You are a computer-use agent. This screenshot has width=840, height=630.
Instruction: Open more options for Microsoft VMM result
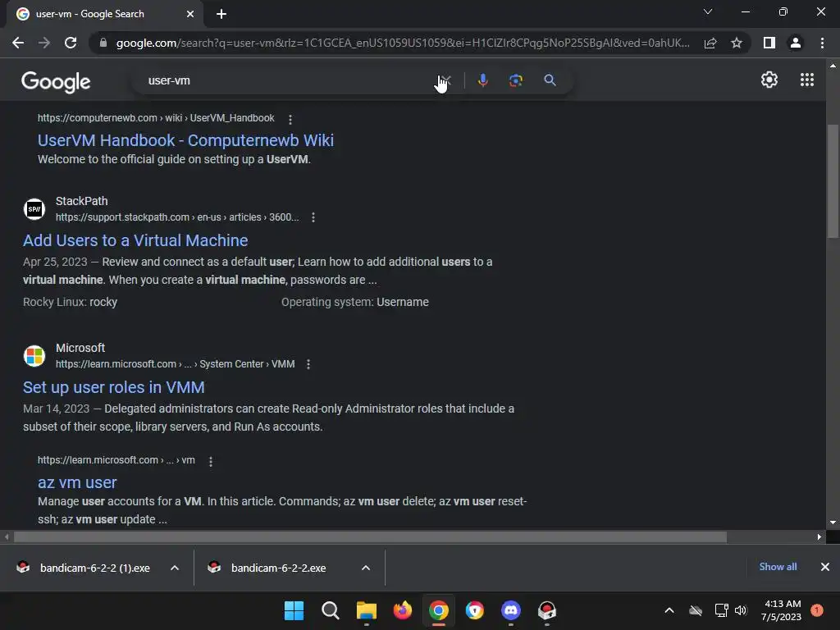tap(308, 364)
